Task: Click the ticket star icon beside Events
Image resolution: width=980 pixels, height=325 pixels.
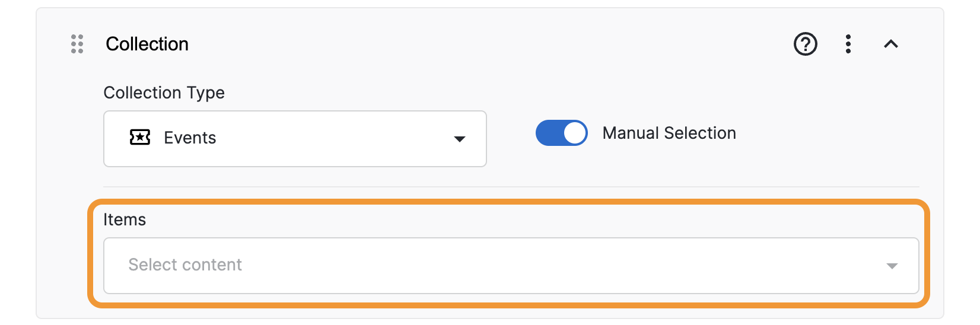Action: pyautogui.click(x=140, y=138)
